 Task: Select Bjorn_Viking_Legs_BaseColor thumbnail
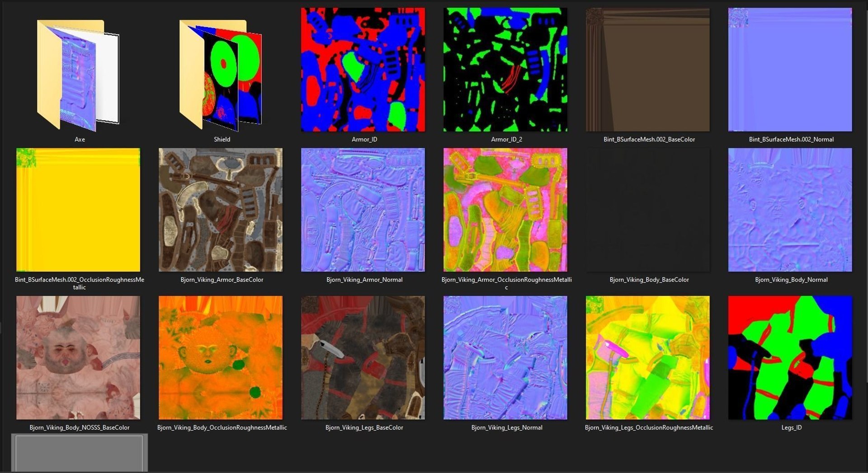click(x=363, y=358)
